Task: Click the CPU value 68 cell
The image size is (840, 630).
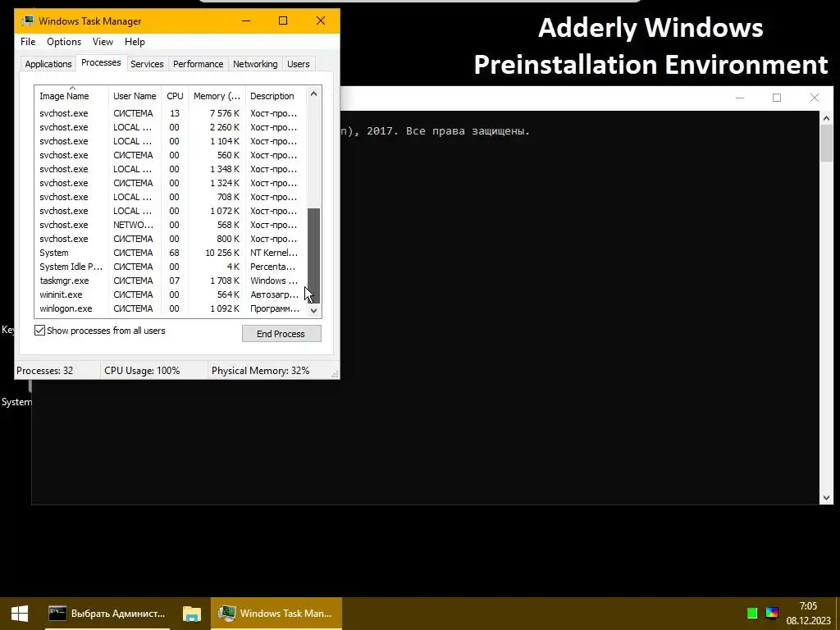Action: (174, 253)
